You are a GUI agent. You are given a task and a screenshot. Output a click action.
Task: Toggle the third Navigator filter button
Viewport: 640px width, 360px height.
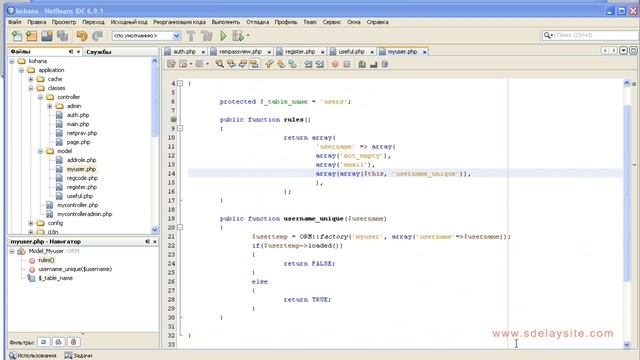73,342
